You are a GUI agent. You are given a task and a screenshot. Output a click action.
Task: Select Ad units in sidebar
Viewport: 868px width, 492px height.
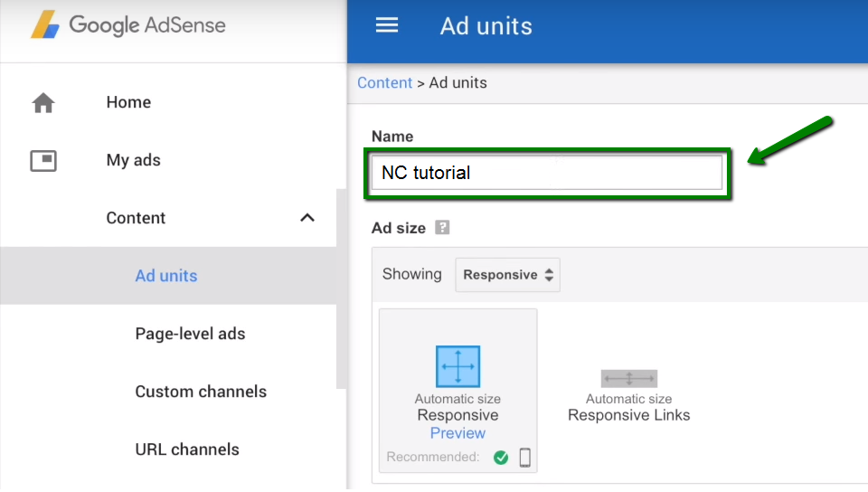[166, 276]
